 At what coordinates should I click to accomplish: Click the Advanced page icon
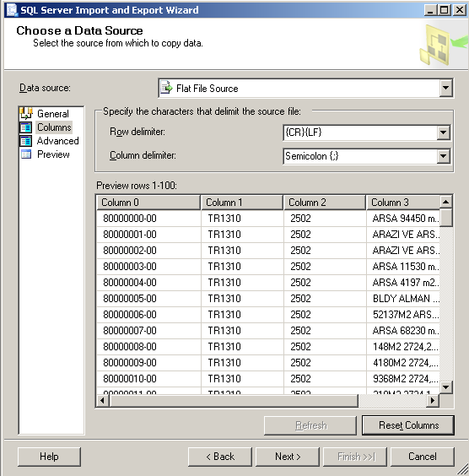pos(26,141)
